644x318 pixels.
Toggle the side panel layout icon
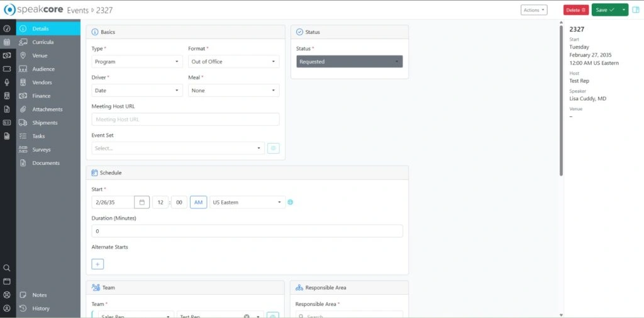click(635, 10)
